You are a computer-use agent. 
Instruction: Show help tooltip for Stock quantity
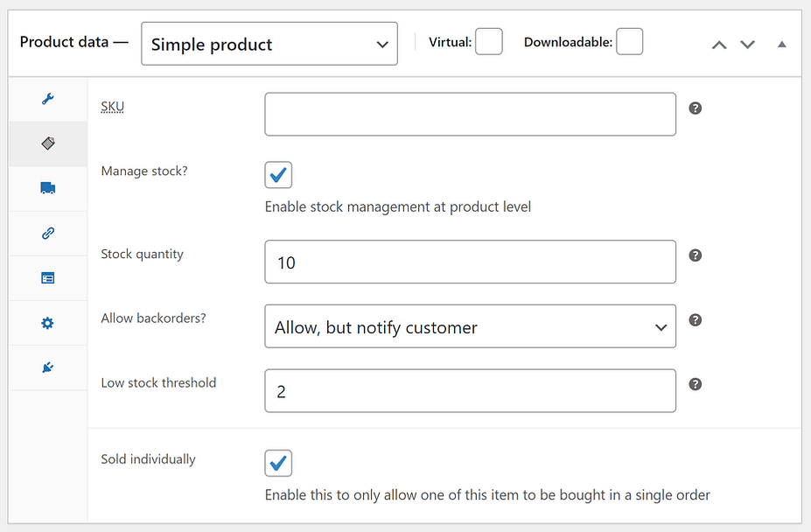(x=696, y=255)
